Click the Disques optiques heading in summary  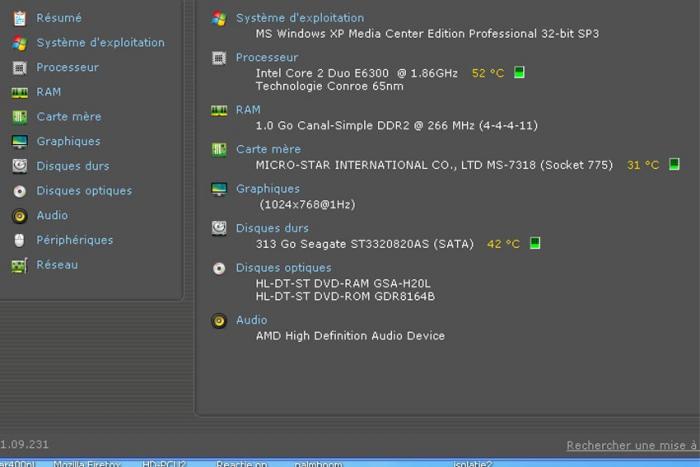coord(284,268)
